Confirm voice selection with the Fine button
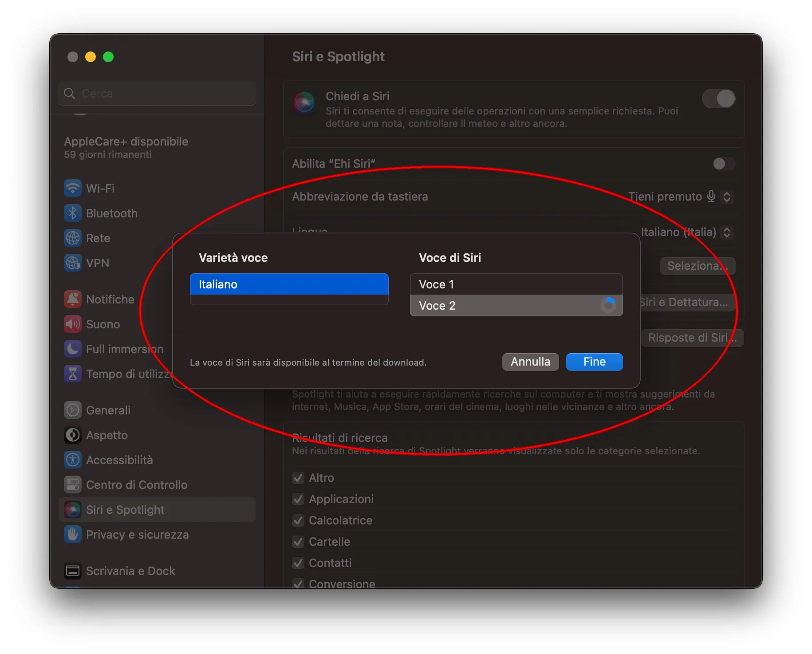 (x=594, y=362)
